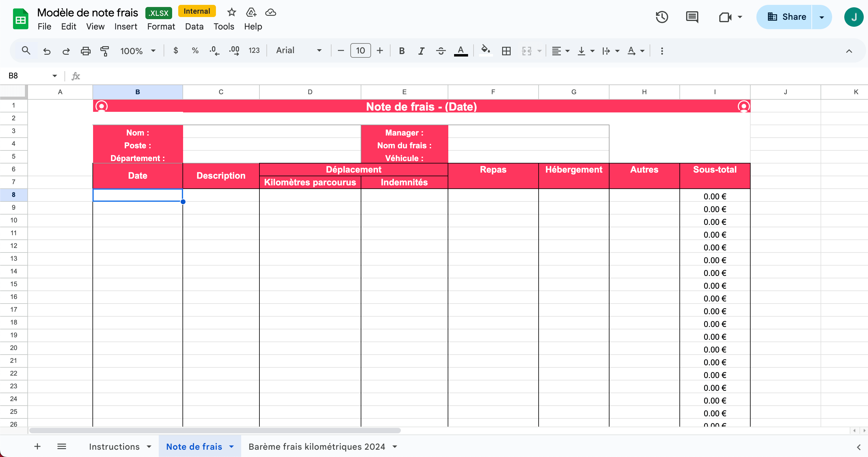Click the Internal label badge
The height and width of the screenshot is (457, 868).
197,12
